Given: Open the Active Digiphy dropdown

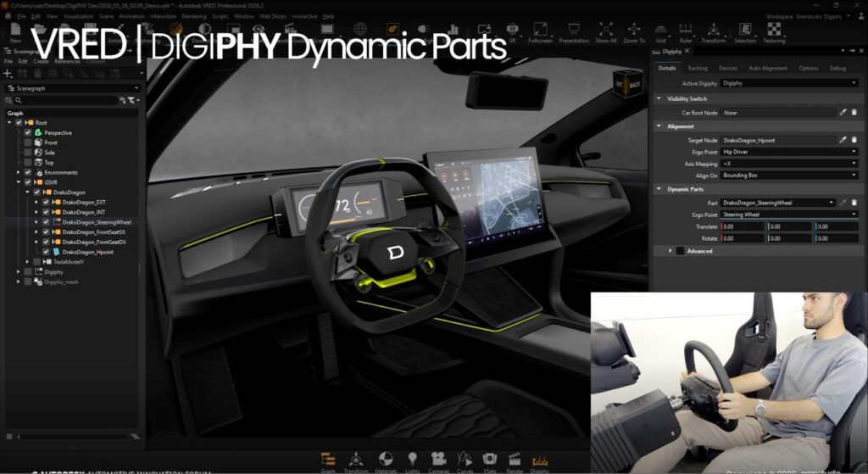Looking at the screenshot, I should tap(789, 83).
